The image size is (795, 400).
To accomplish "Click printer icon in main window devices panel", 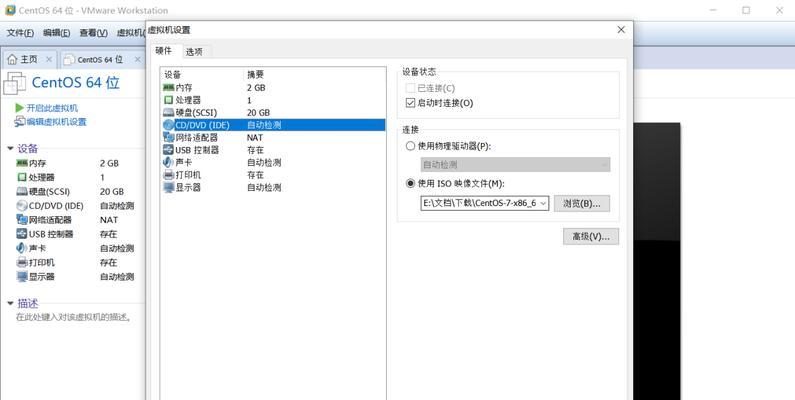I will (x=22, y=262).
